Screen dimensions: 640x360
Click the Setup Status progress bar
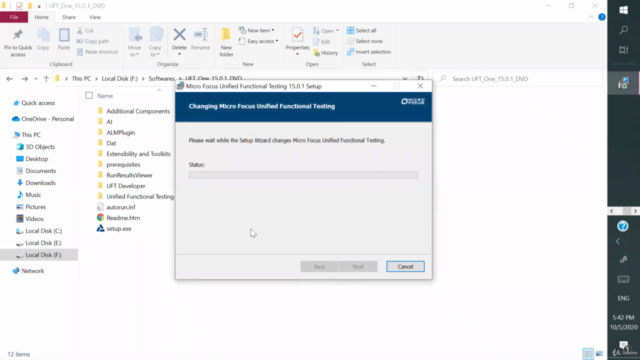(x=303, y=175)
